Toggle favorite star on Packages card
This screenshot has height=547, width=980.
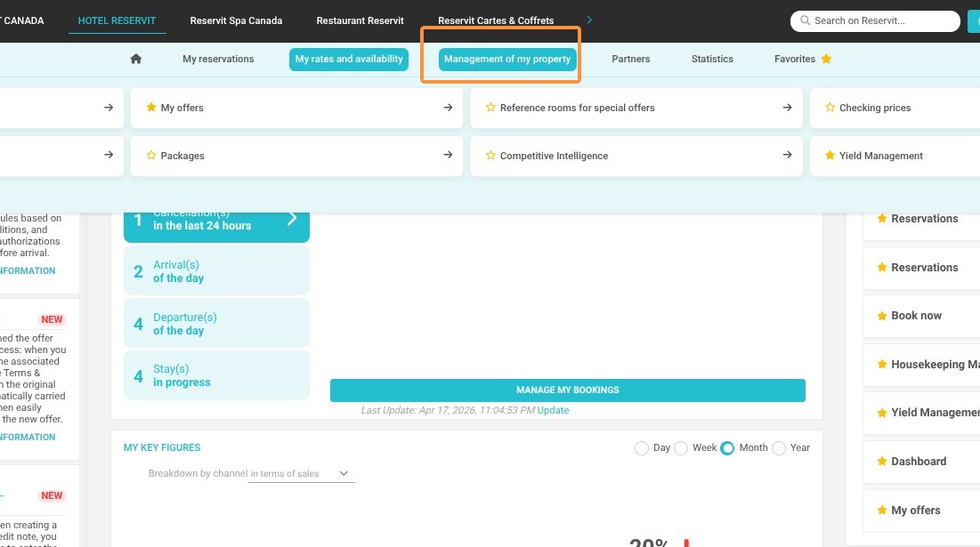tap(151, 156)
